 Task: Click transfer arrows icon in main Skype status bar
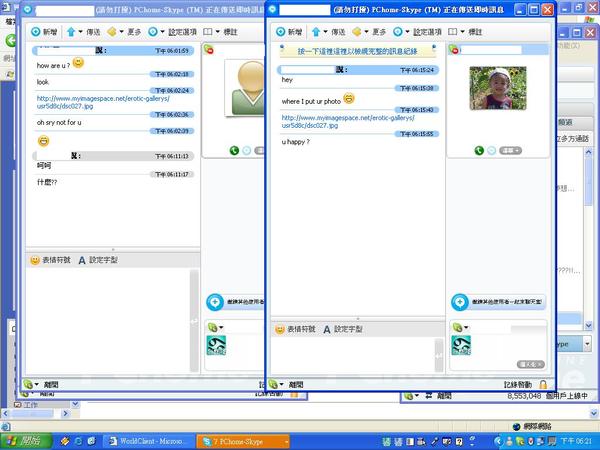(x=429, y=396)
